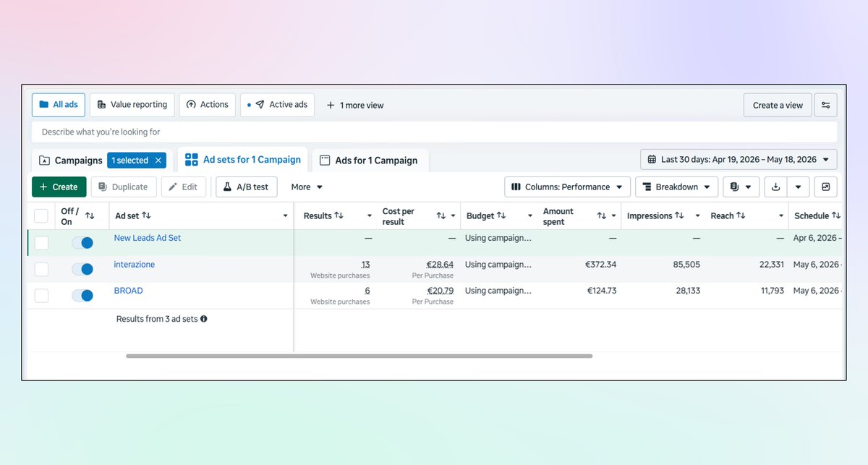The image size is (868, 465).
Task: Open the Breakdown dropdown
Action: pos(676,187)
